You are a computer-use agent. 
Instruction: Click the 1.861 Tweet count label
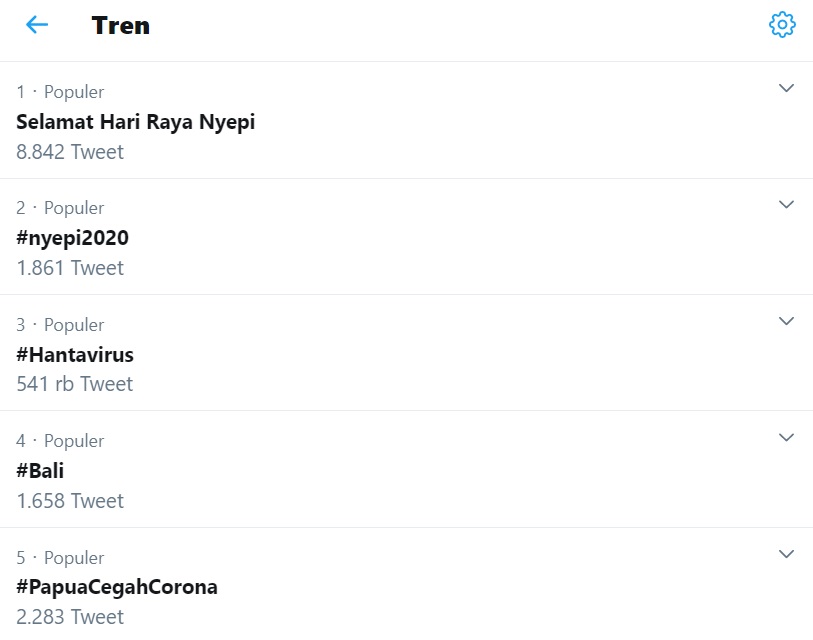coord(70,268)
